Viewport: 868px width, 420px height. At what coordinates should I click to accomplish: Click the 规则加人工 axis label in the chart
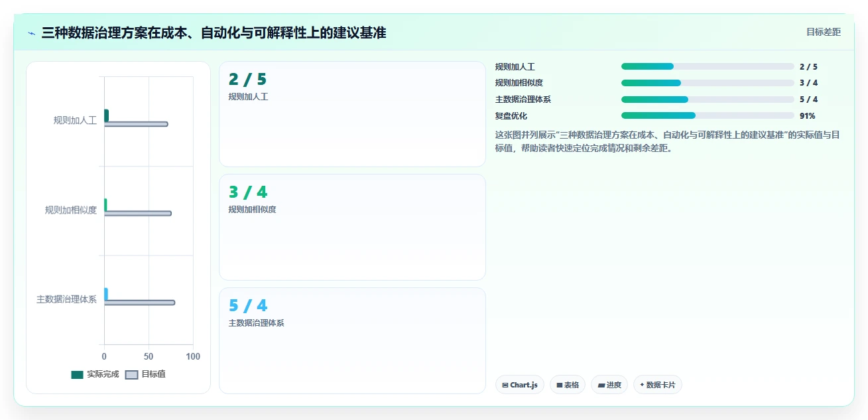75,120
